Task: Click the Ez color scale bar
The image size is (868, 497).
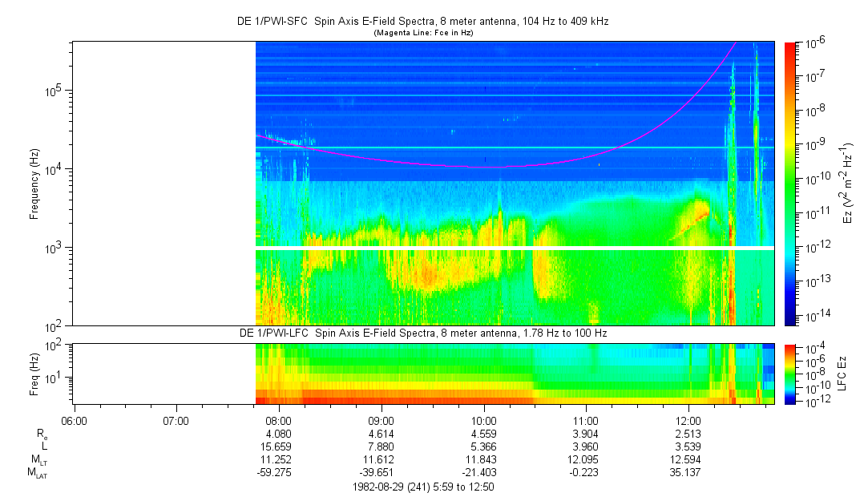Action: click(x=791, y=183)
